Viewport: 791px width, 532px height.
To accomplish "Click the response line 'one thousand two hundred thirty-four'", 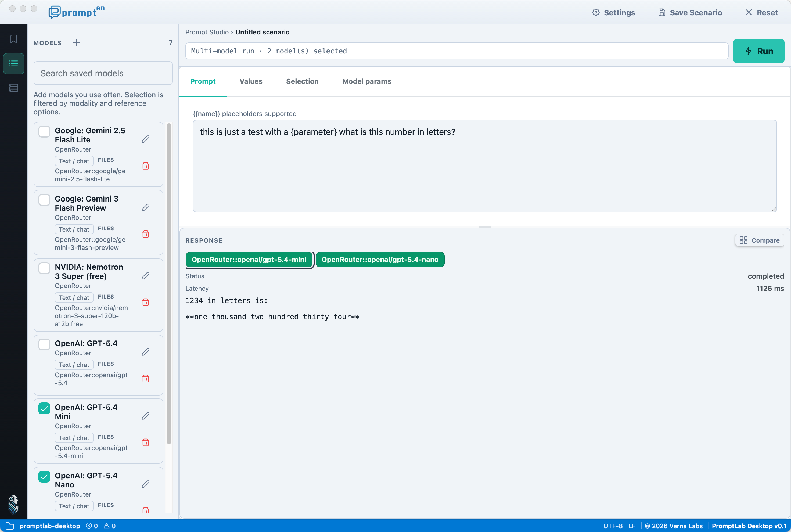I will tap(272, 317).
